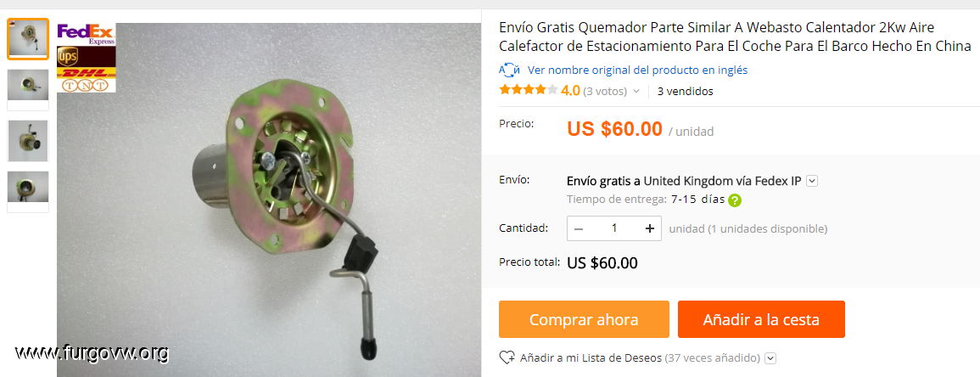
Task: Click the UPS logo on product image
Action: click(x=68, y=56)
